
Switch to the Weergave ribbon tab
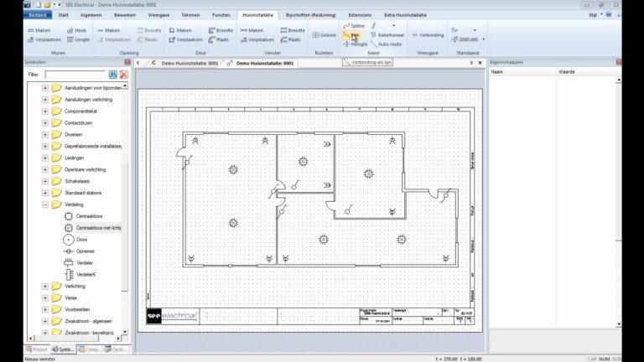[158, 15]
